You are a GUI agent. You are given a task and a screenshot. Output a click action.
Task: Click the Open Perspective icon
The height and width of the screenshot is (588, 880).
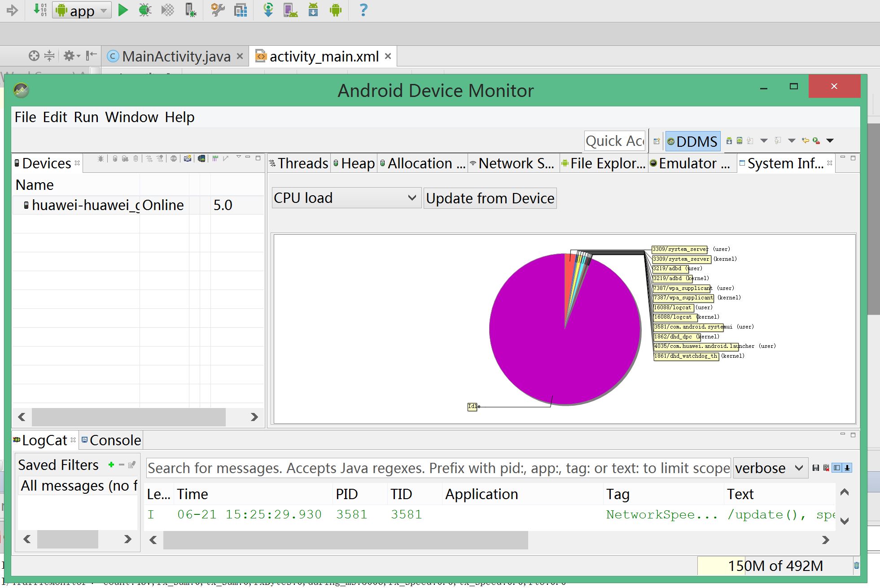656,141
